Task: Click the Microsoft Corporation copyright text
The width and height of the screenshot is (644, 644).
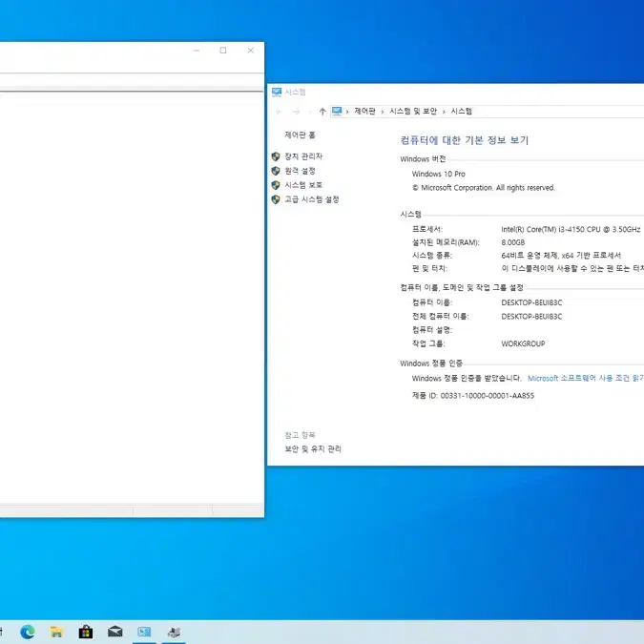Action: click(484, 188)
